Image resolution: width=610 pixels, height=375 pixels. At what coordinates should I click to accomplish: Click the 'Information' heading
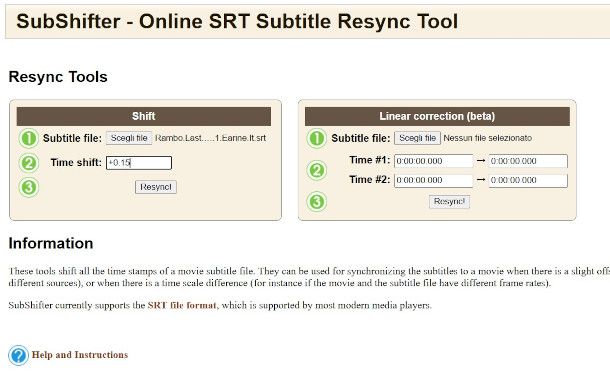[51, 244]
